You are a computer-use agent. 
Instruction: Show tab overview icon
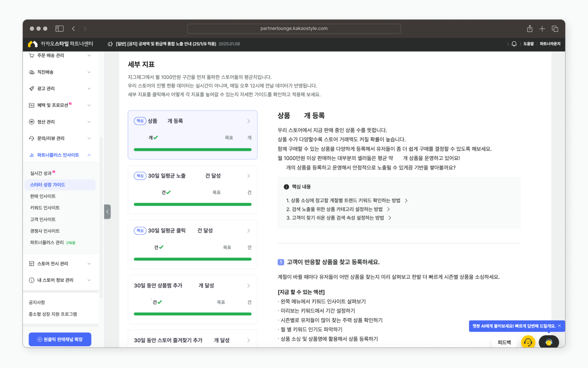tap(555, 29)
